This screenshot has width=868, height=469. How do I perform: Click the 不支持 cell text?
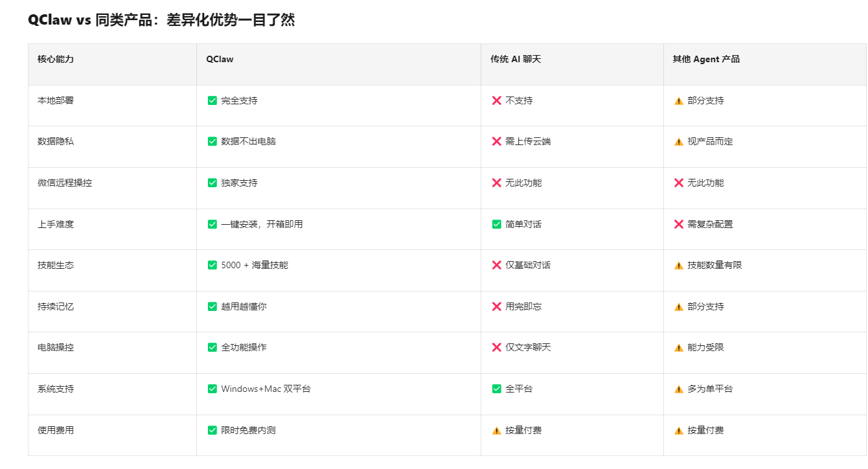[519, 100]
